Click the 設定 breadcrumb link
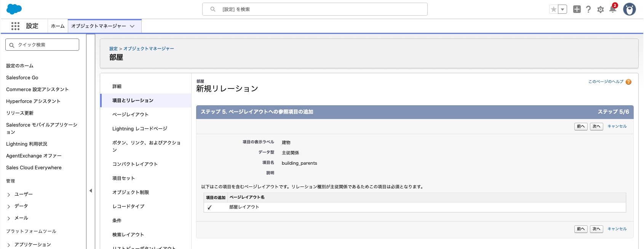 pos(113,49)
